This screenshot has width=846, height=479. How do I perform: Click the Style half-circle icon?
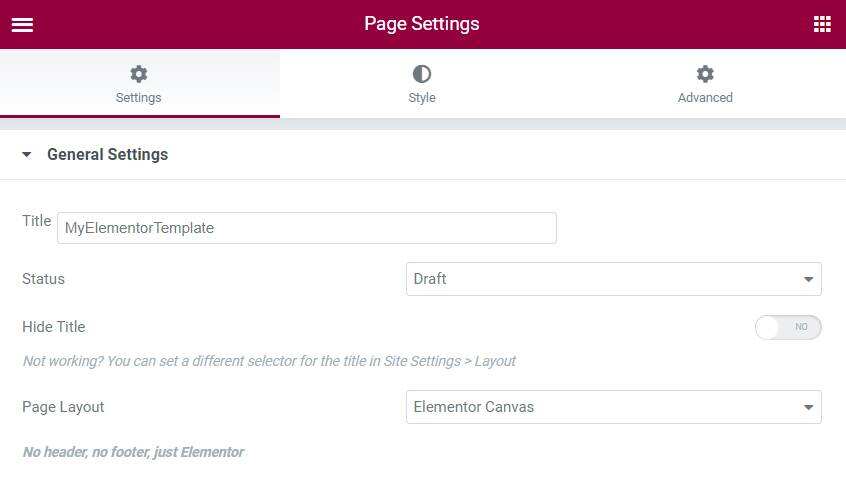point(422,74)
